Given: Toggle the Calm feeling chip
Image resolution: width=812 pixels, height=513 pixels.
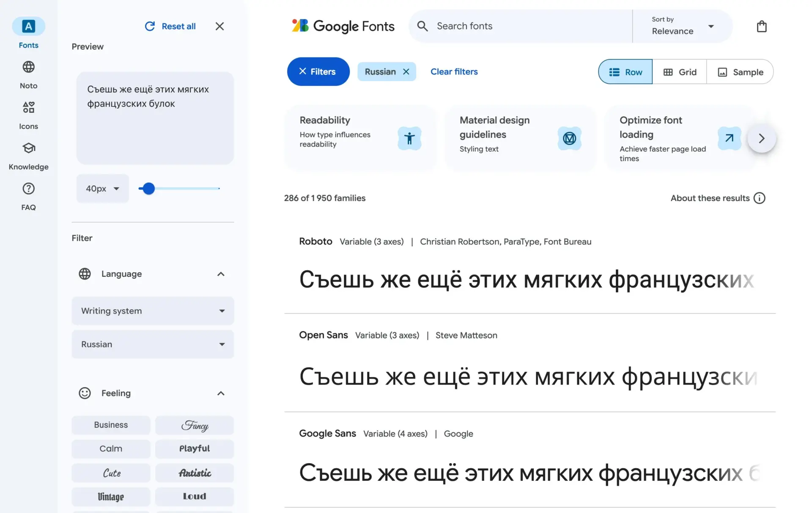Looking at the screenshot, I should coord(111,448).
